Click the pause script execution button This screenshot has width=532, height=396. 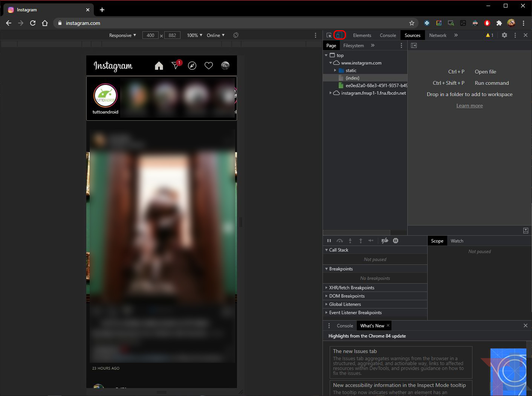click(329, 241)
